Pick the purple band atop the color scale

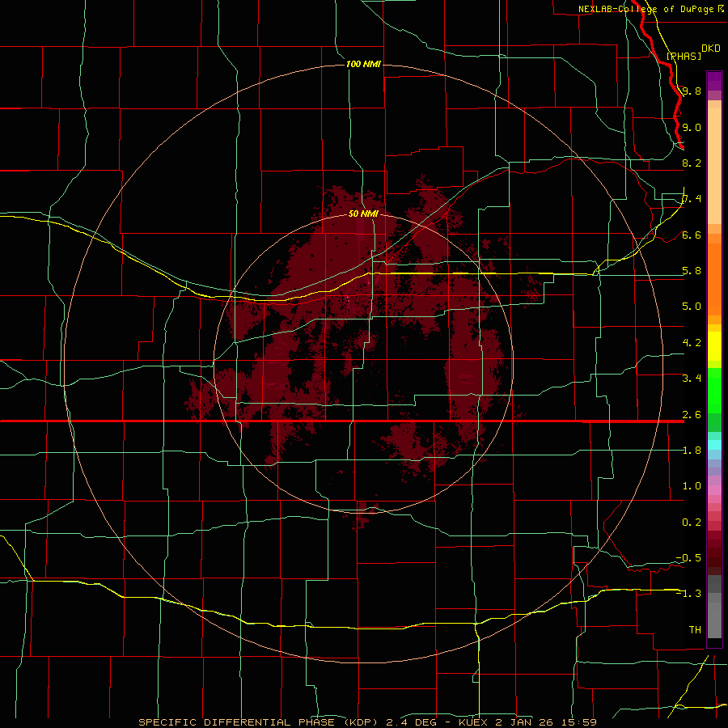point(714,81)
